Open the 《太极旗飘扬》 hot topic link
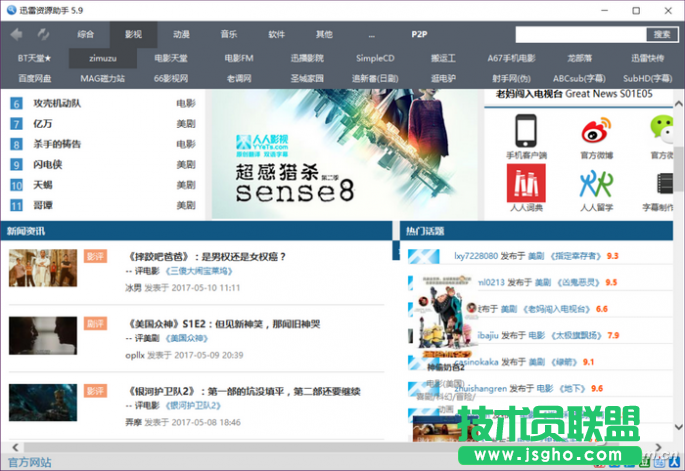685x471 pixels. (x=576, y=336)
